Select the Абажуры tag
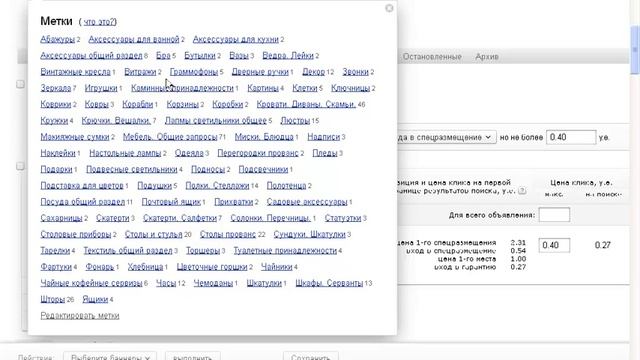640x360 pixels. tap(58, 39)
